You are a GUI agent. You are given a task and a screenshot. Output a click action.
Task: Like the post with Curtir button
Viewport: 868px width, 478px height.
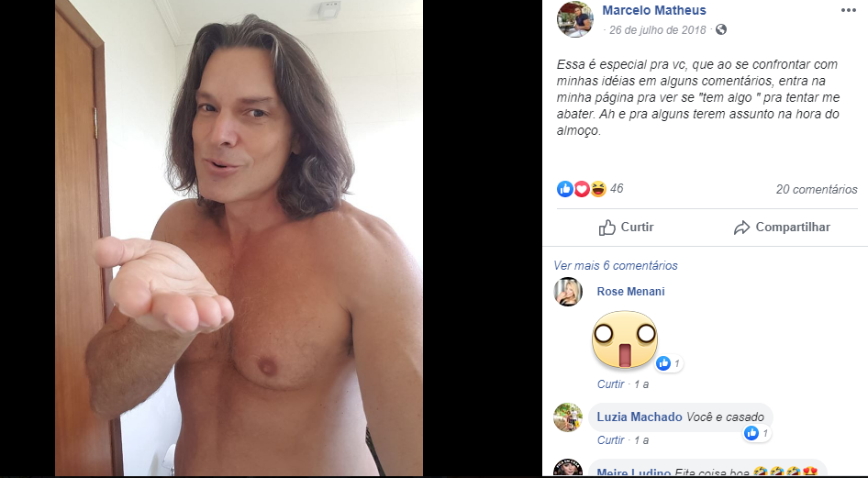tap(626, 228)
